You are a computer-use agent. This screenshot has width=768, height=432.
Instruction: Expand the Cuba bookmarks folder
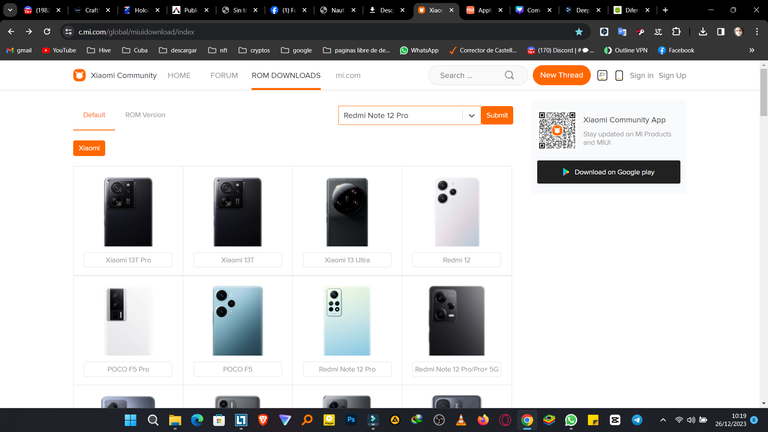pyautogui.click(x=135, y=50)
